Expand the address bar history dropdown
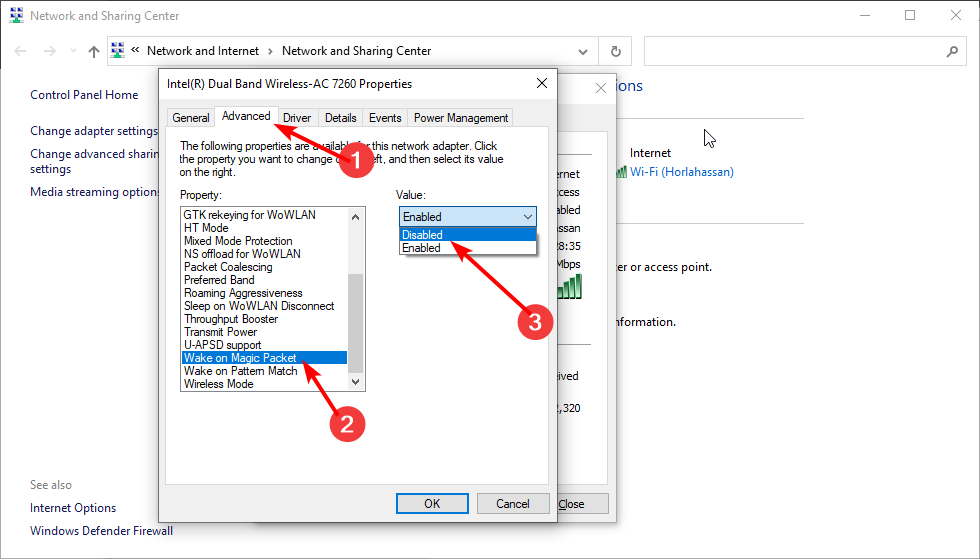 586,51
